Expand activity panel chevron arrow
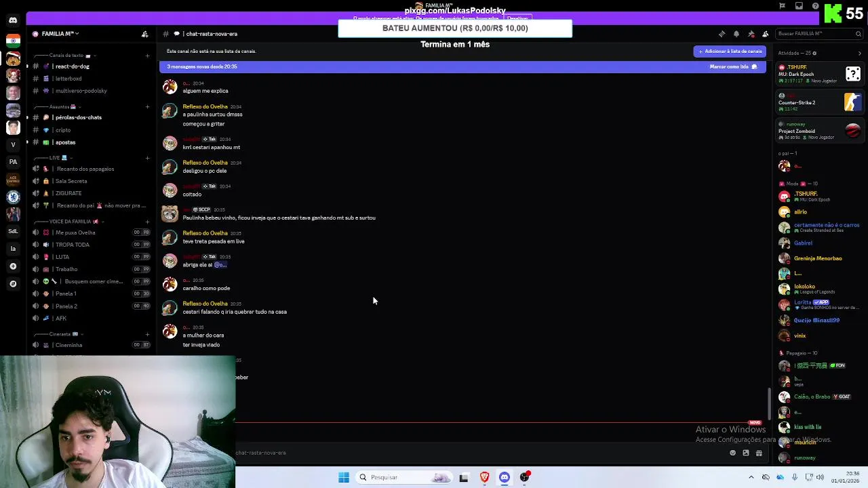This screenshot has width=868, height=488. 859,53
